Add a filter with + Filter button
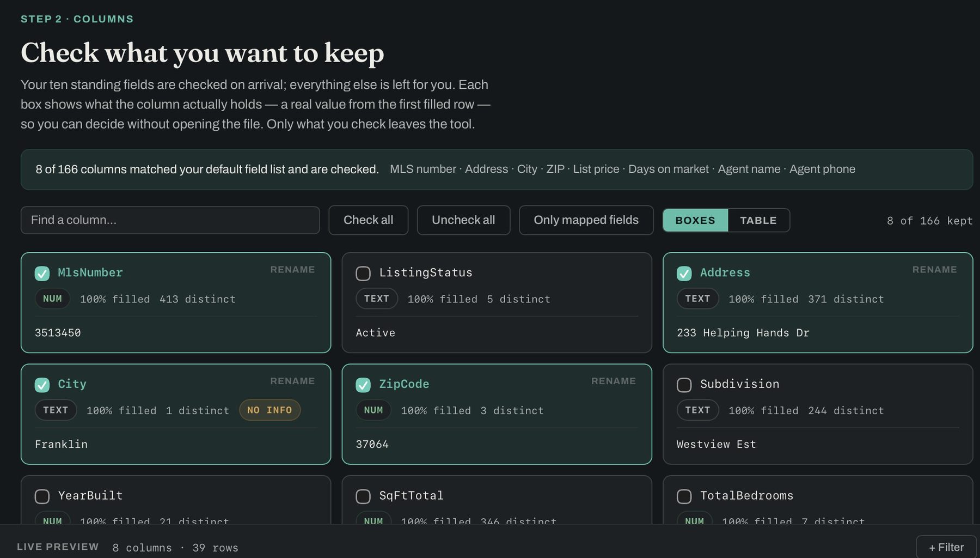The width and height of the screenshot is (980, 558). click(x=946, y=547)
